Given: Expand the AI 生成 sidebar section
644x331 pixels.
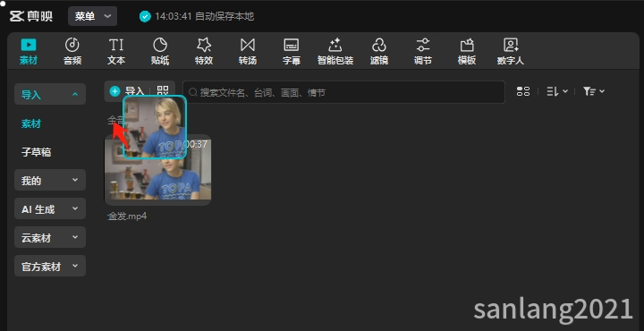Looking at the screenshot, I should click(50, 209).
